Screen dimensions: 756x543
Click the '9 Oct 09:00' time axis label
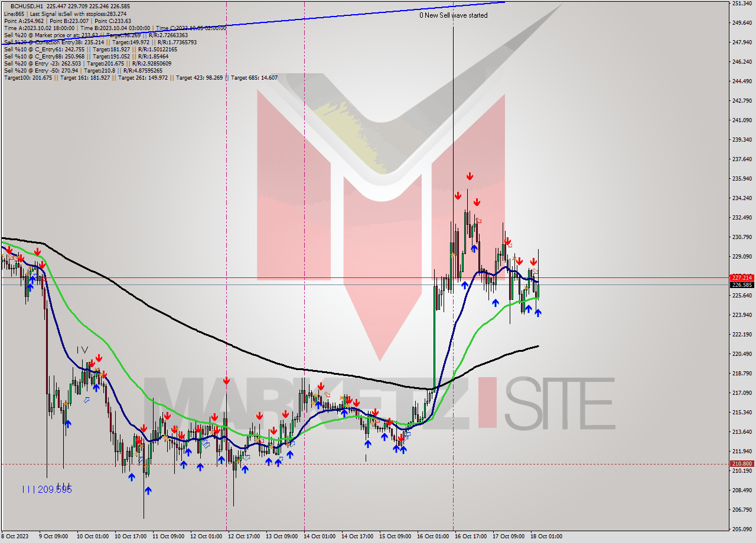(x=53, y=537)
